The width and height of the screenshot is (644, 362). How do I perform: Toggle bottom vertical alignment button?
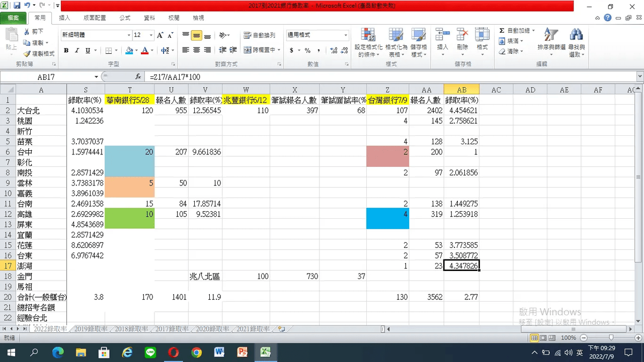point(207,35)
